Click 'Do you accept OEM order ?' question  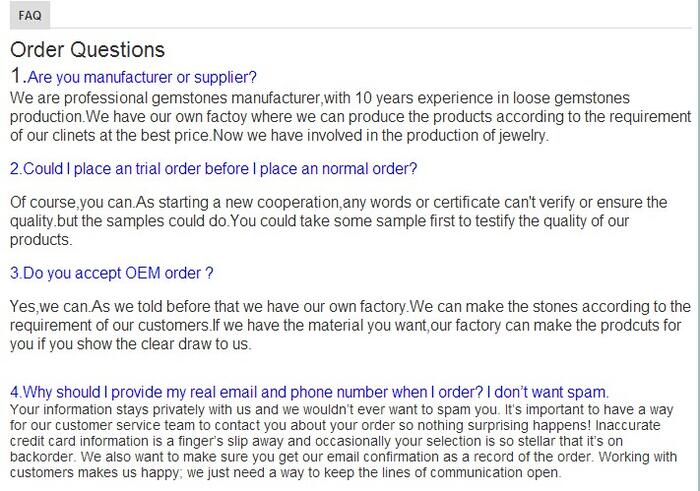(x=112, y=273)
